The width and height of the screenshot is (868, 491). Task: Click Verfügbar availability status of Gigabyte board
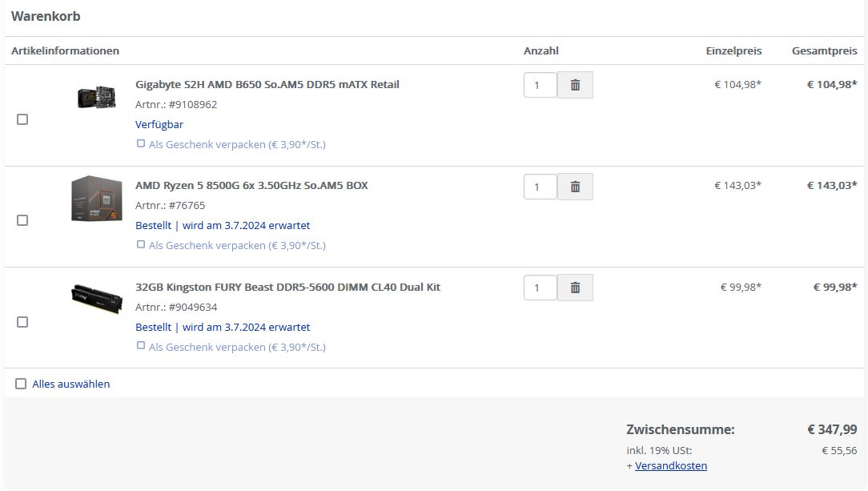pos(159,124)
